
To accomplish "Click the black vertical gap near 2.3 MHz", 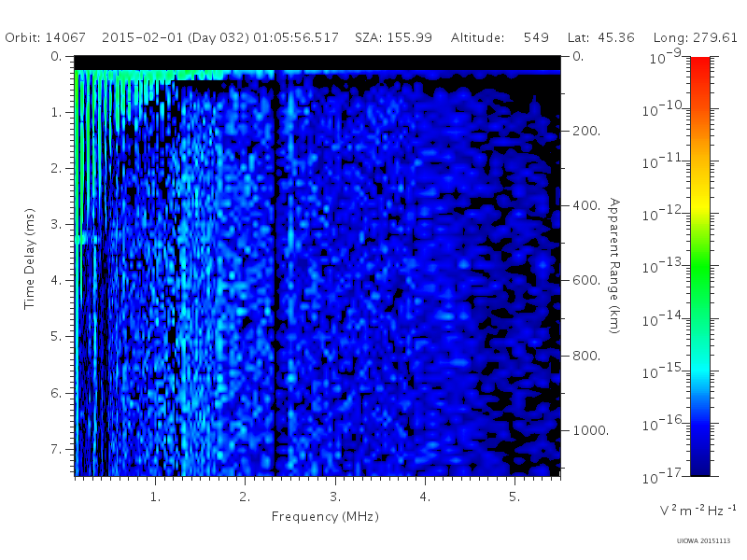I will (275, 272).
